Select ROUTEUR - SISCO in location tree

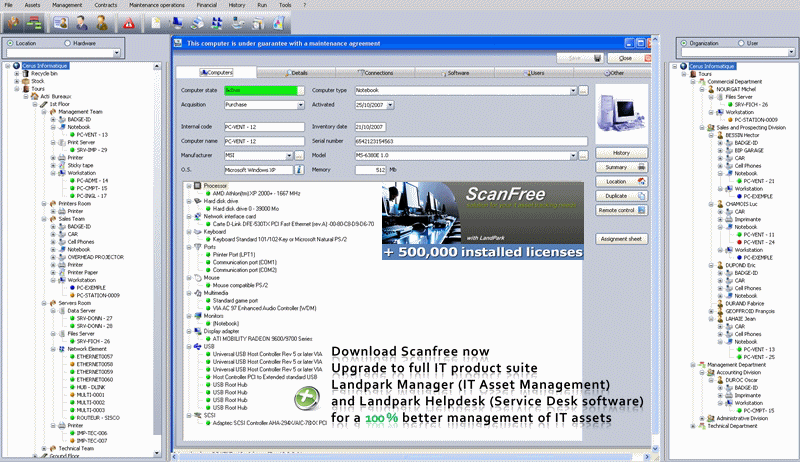[98, 418]
